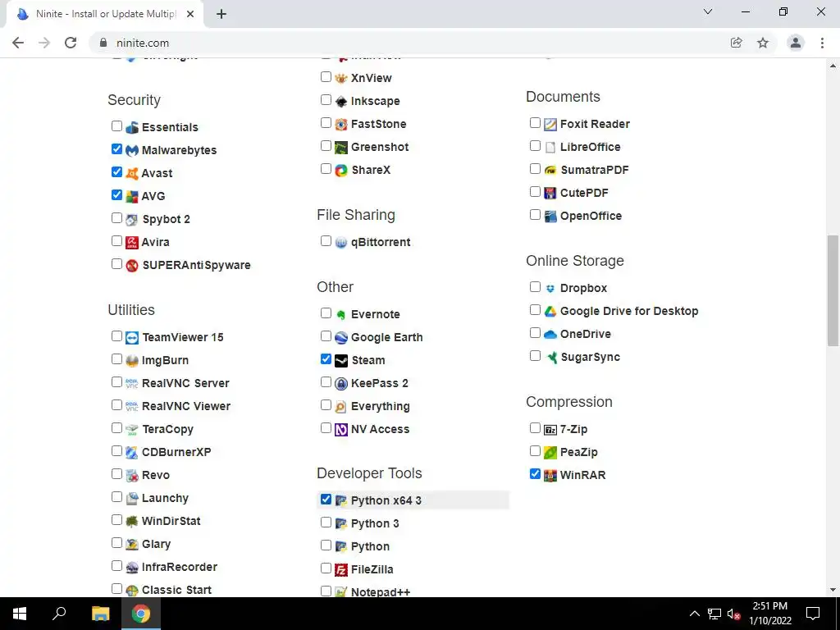This screenshot has height=630, width=840.
Task: Click the Malwarebytes app icon
Action: coord(132,151)
